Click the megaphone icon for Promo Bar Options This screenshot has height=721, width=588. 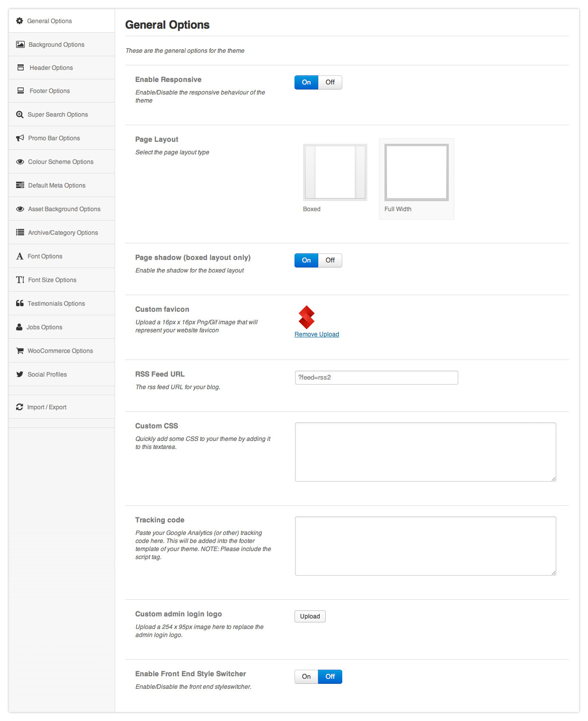point(20,138)
